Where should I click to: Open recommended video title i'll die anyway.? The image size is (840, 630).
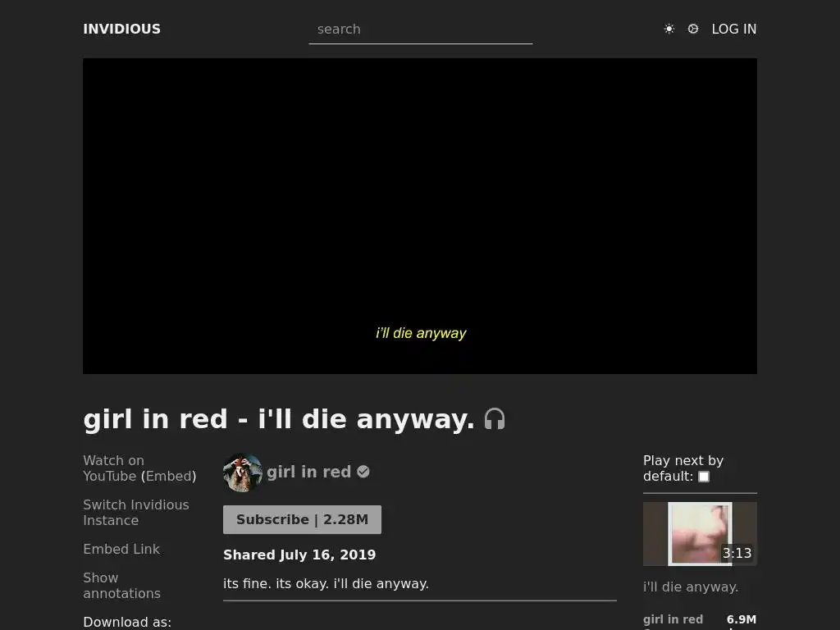point(691,587)
